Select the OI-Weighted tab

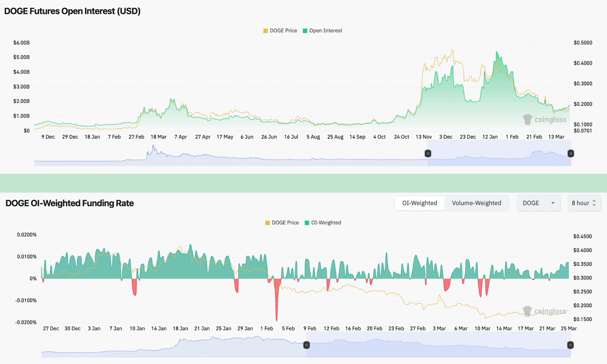click(x=419, y=203)
